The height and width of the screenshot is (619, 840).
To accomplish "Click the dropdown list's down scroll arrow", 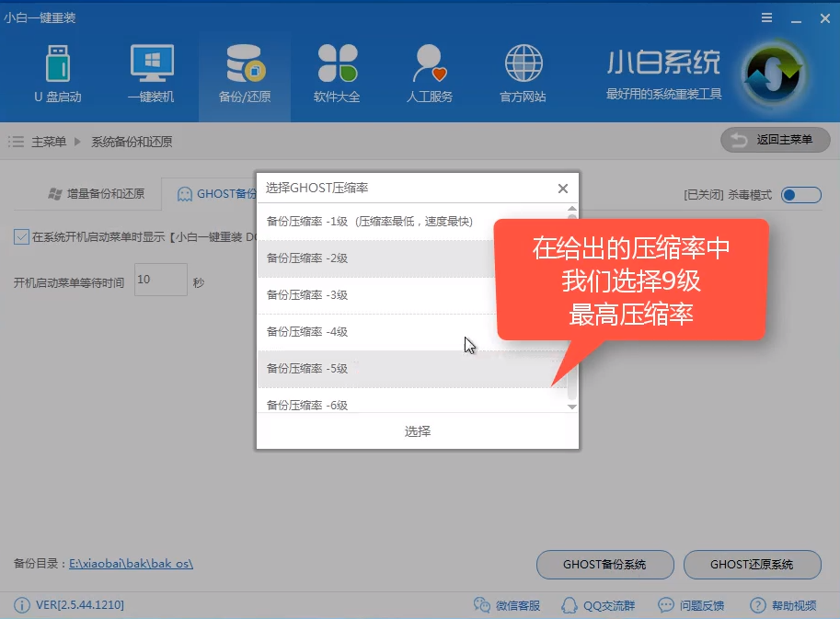I will pos(571,406).
